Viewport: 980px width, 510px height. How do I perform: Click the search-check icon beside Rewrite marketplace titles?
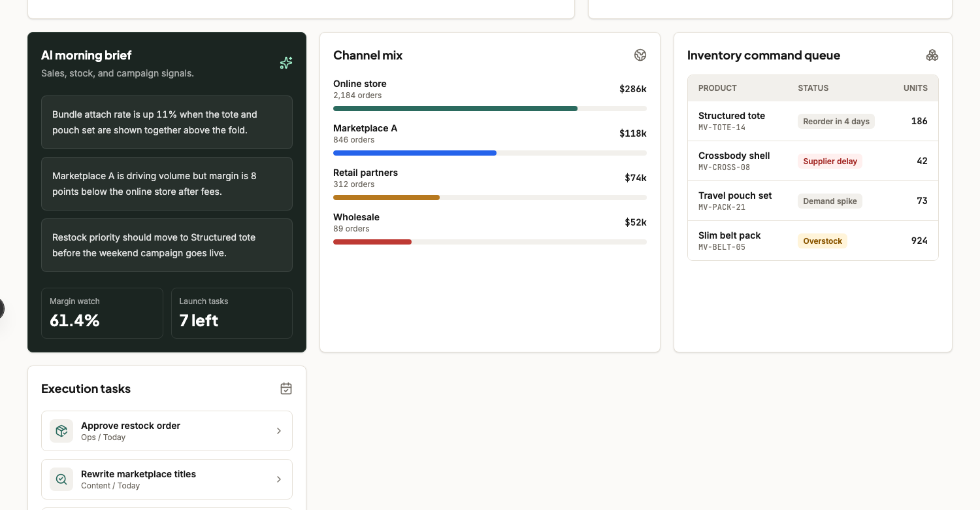point(61,479)
